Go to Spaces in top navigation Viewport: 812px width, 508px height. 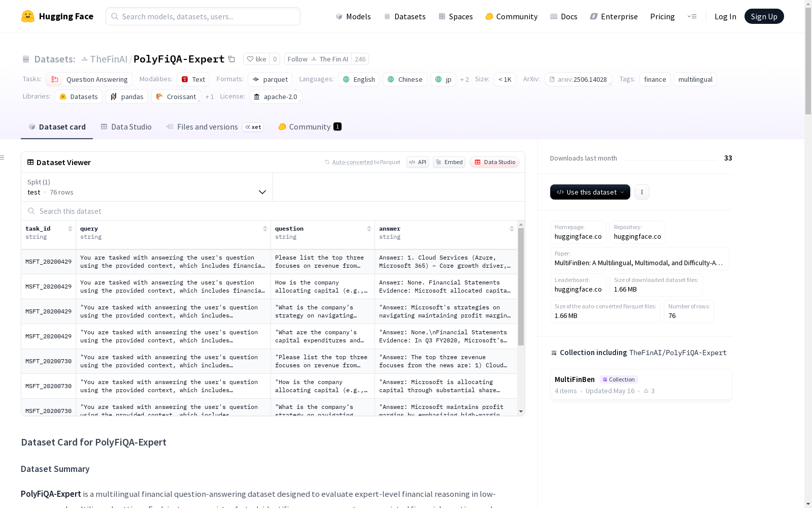click(455, 16)
